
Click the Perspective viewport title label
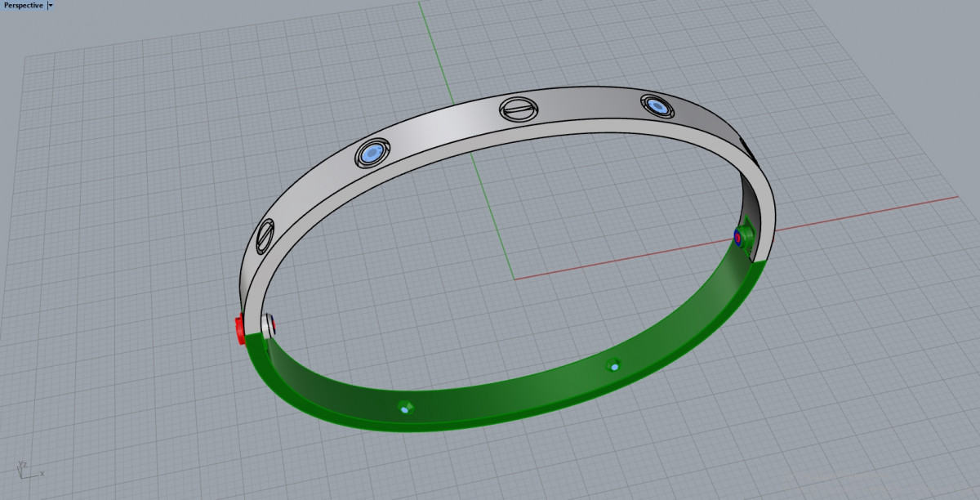(23, 5)
